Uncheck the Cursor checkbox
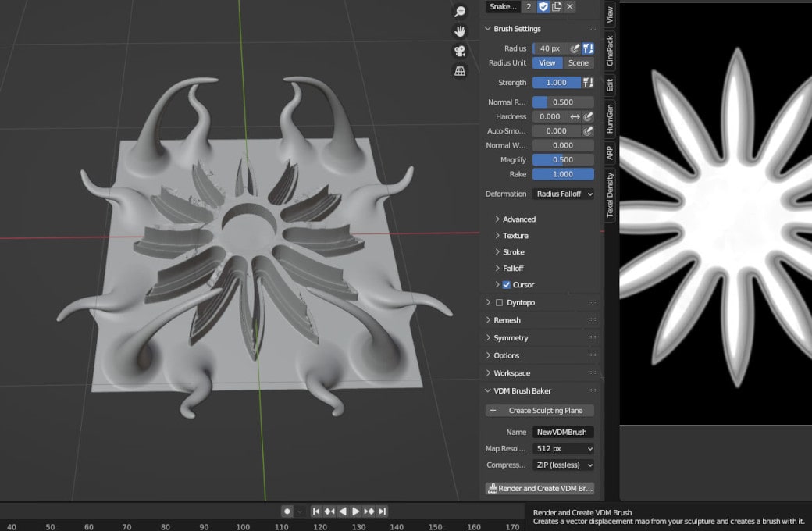The image size is (812, 531). click(506, 285)
